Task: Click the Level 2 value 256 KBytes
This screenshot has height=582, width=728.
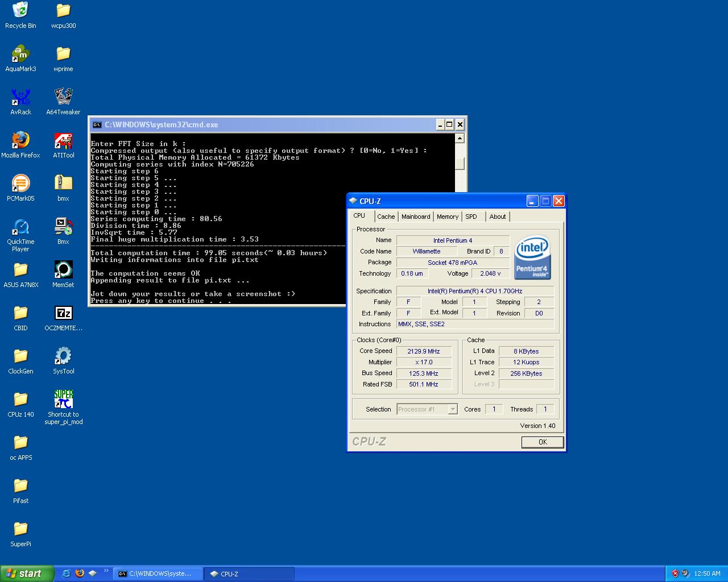Action: 526,373
